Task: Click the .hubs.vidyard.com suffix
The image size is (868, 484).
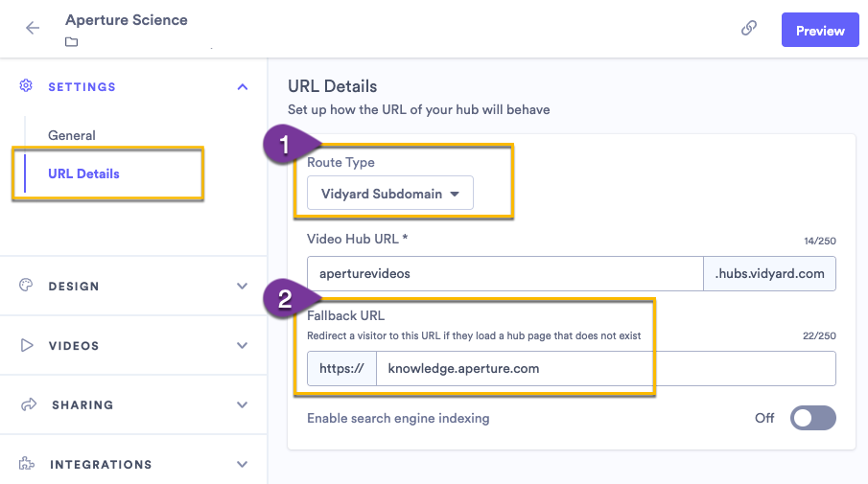Action: coord(769,273)
